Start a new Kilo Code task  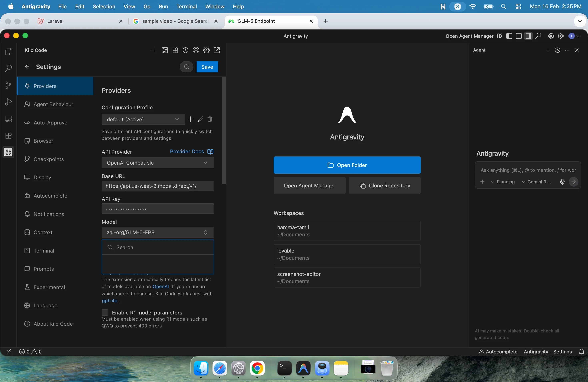click(x=154, y=50)
